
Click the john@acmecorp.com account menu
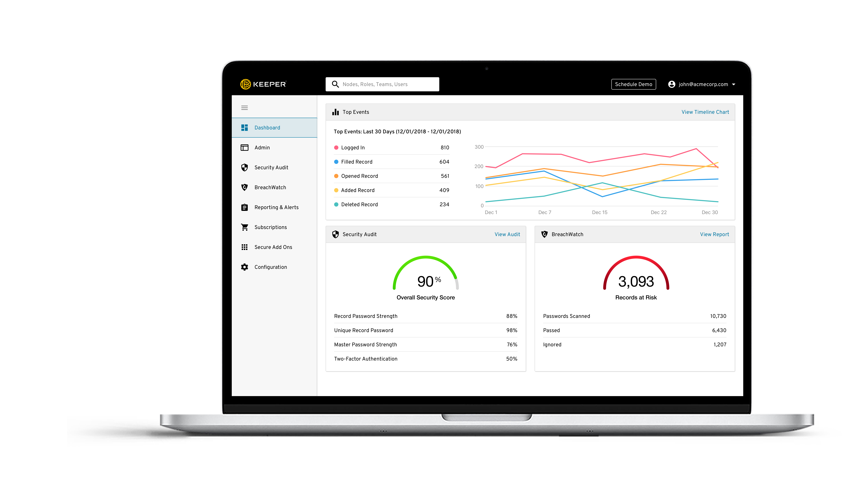702,84
